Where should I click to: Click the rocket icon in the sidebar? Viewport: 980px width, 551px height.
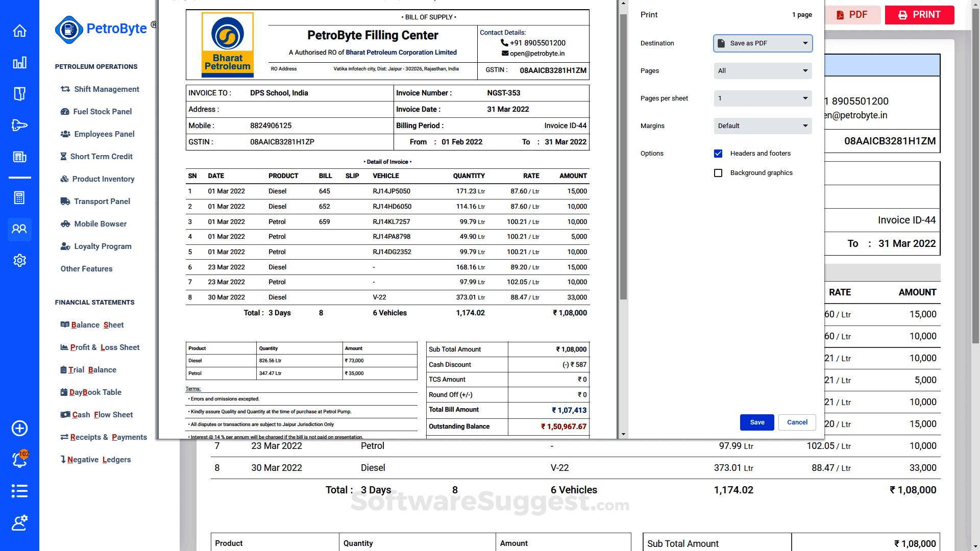19,125
